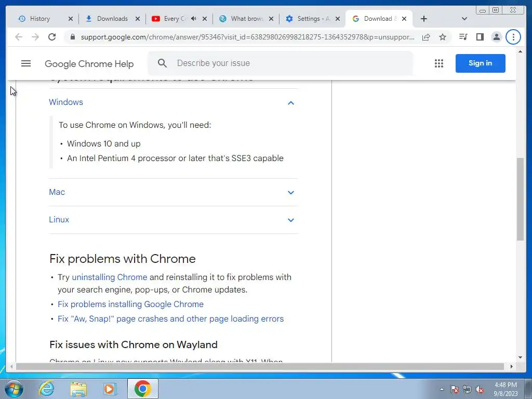Switch to the Downloads tab
Viewport: 532px width, 399px height.
click(112, 19)
